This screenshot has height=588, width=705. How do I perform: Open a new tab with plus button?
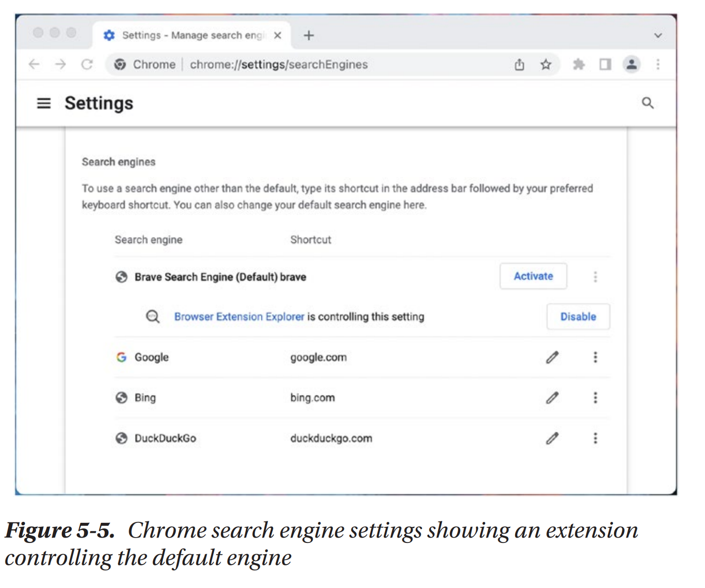(x=308, y=35)
